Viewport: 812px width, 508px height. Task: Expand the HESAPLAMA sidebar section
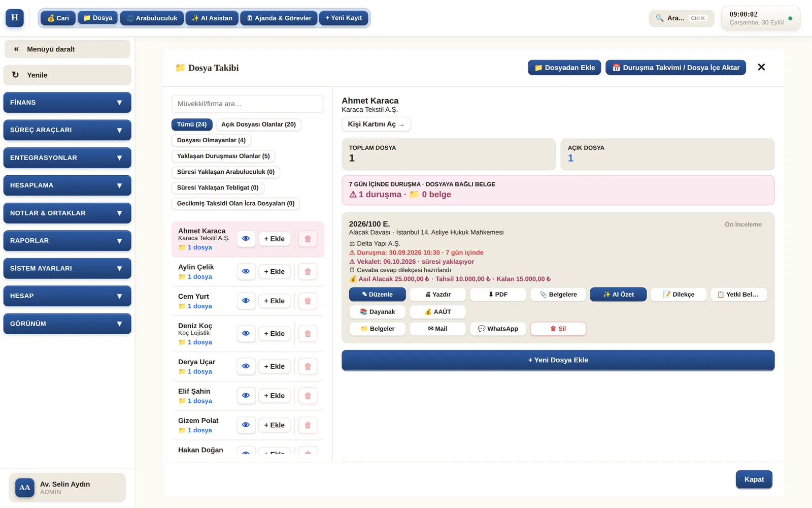click(67, 185)
